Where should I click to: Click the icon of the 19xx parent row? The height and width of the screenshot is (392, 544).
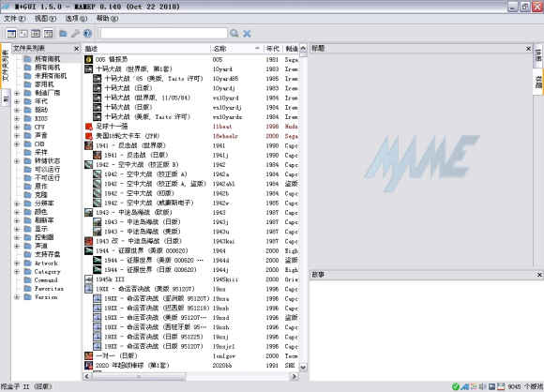(x=89, y=289)
